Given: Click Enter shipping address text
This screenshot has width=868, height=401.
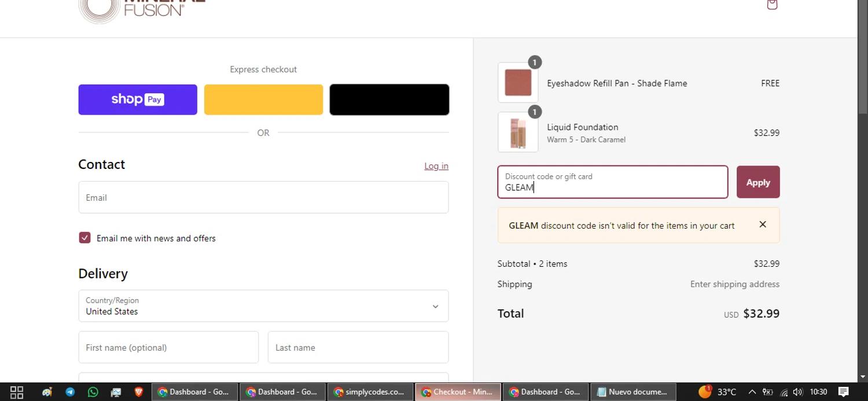Looking at the screenshot, I should coord(735,284).
